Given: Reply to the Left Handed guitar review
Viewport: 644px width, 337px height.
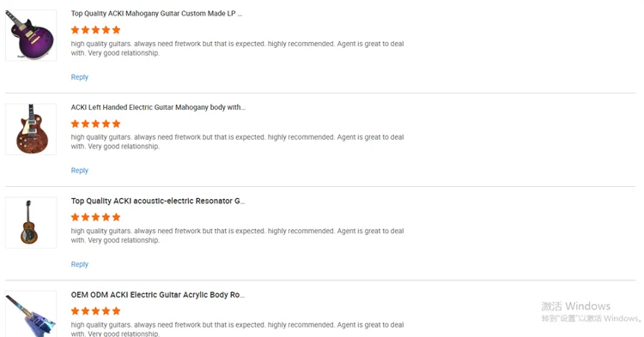Looking at the screenshot, I should pos(80,171).
